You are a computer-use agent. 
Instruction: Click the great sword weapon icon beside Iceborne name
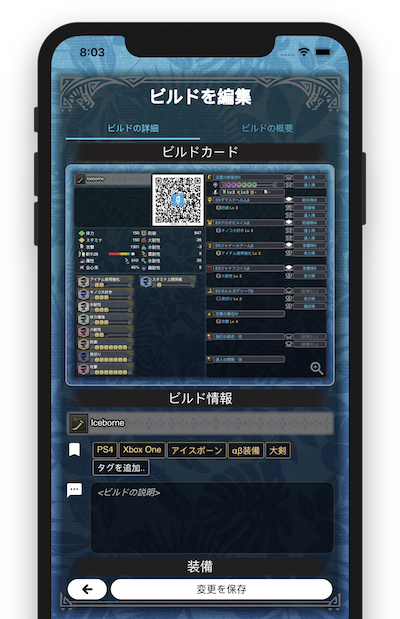(x=78, y=423)
